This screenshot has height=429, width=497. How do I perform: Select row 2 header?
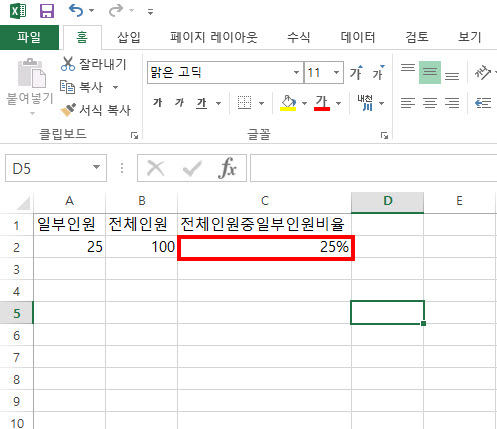point(16,247)
